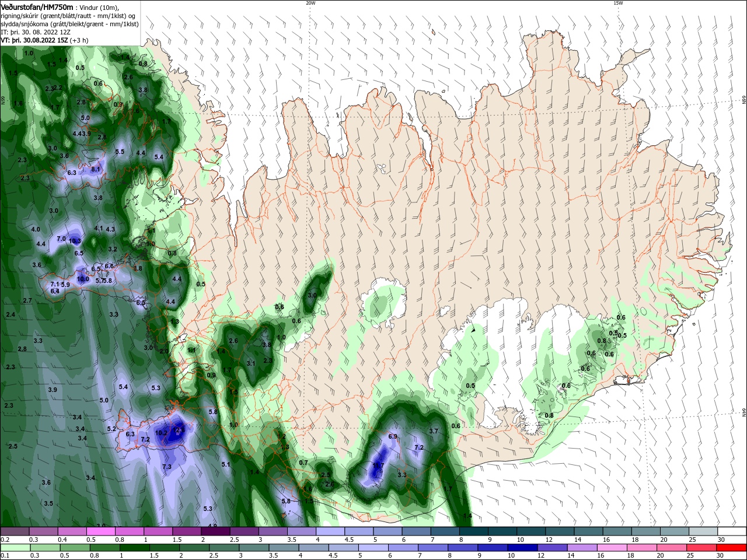Screen dimensions: 747x560
Task: Click the 10.3 precipitation value
Action: [x=75, y=241]
